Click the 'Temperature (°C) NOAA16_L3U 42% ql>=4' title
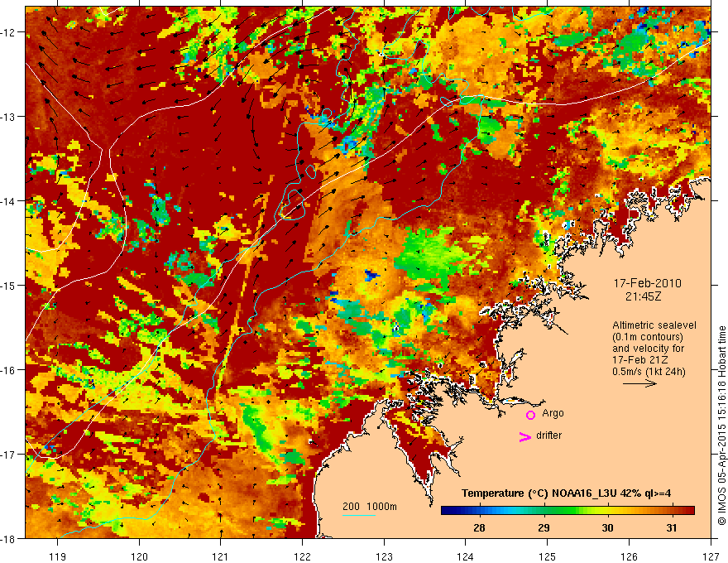 [566, 493]
